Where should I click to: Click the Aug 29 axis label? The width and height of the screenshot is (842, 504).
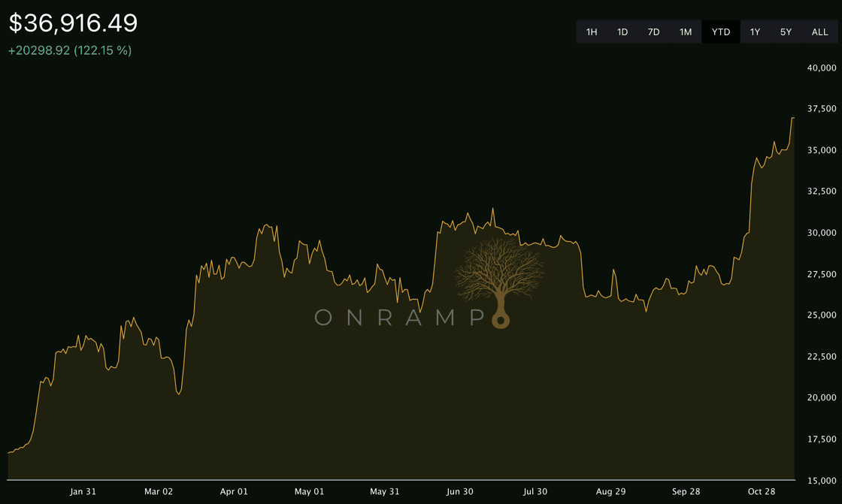click(610, 492)
